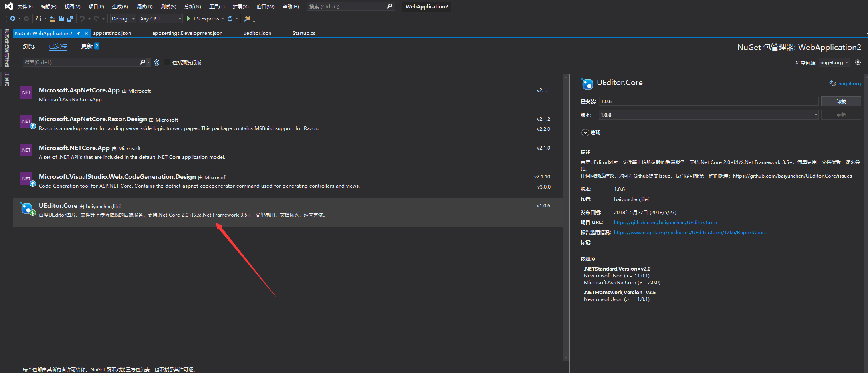Open the nuget.org link in details header
This screenshot has width=868, height=373.
(849, 84)
